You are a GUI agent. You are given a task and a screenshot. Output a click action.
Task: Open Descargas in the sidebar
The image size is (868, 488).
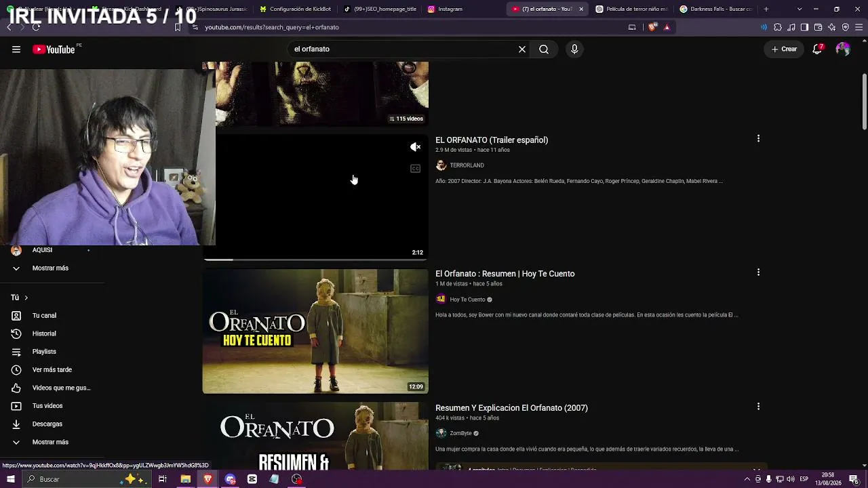[47, 424]
